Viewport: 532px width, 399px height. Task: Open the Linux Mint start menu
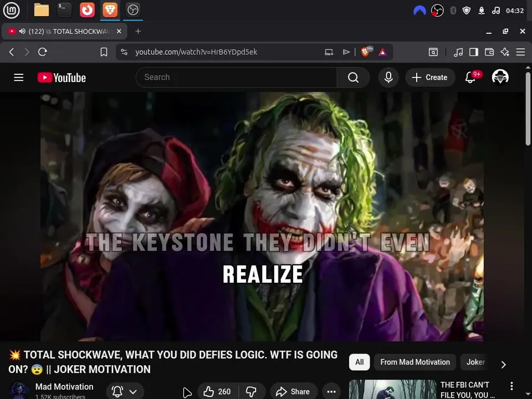pyautogui.click(x=11, y=10)
